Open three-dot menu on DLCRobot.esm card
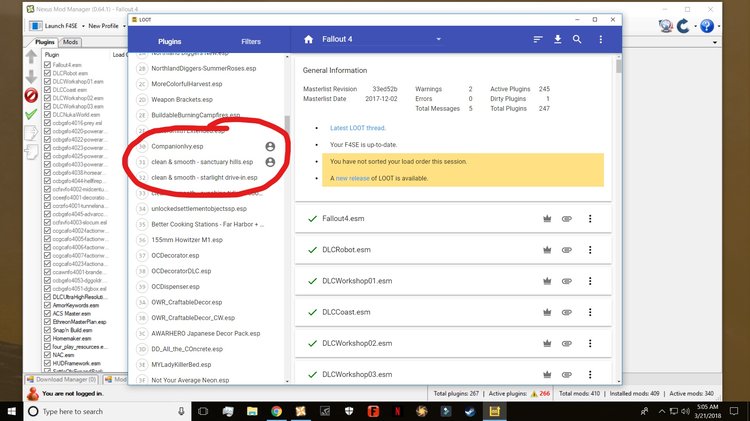 (x=590, y=250)
